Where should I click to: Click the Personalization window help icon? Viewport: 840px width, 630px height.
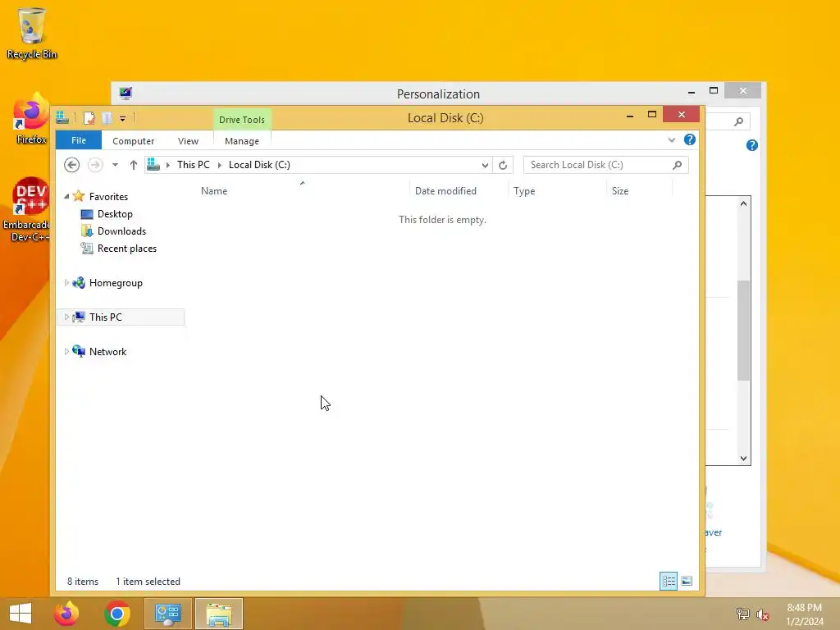pyautogui.click(x=751, y=145)
